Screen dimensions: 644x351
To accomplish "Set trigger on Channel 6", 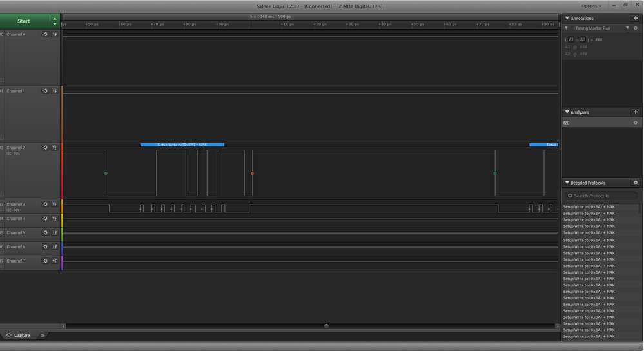I will (55, 247).
